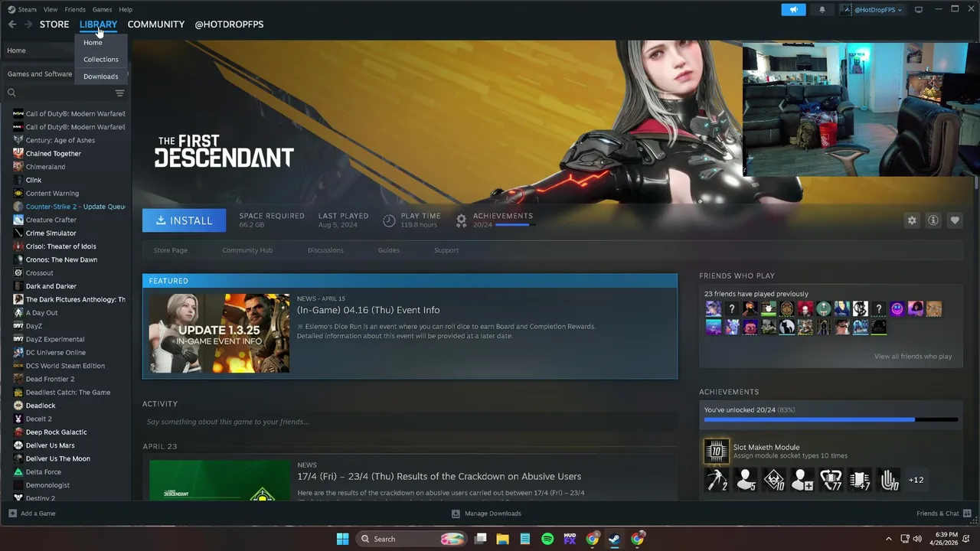Open the notifications bell
This screenshot has height=551, width=980.
(822, 9)
